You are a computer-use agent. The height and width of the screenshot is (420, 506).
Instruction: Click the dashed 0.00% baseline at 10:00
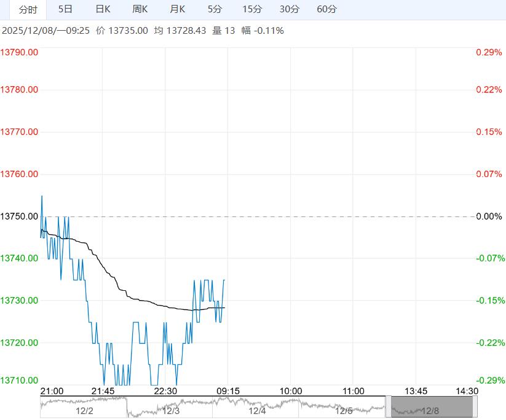tap(290, 216)
